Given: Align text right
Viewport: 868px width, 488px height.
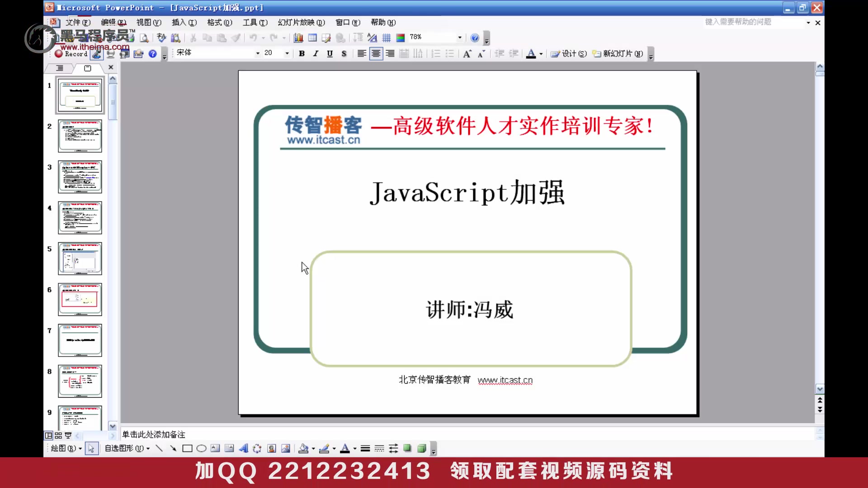Looking at the screenshot, I should pyautogui.click(x=390, y=54).
